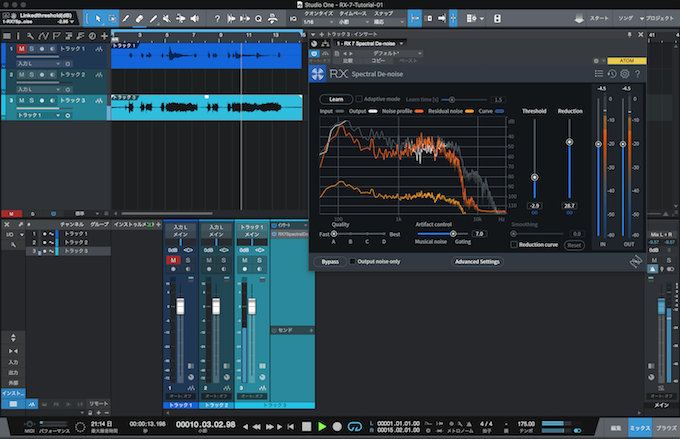
Task: Toggle plugin power button in plugin header
Action: coord(314,53)
